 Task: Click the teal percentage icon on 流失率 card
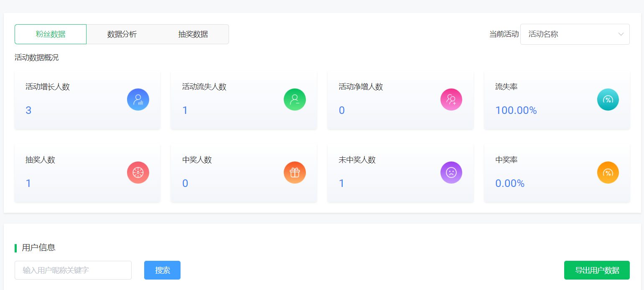(x=608, y=99)
